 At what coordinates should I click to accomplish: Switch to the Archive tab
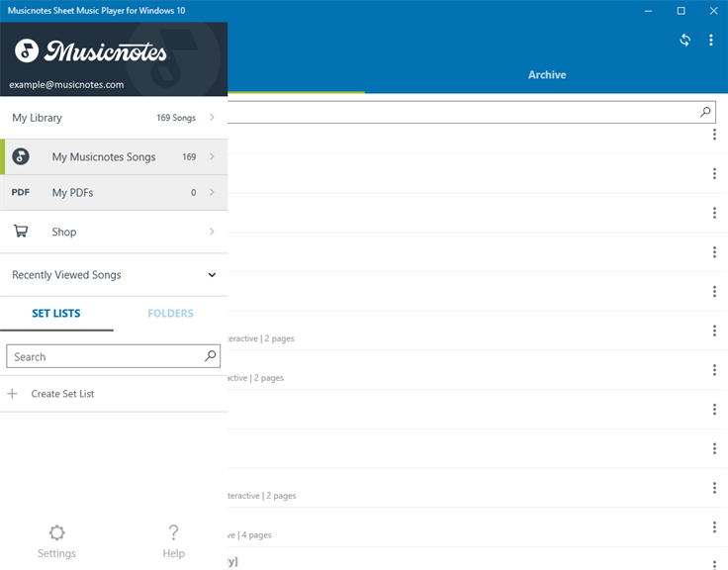coord(547,75)
